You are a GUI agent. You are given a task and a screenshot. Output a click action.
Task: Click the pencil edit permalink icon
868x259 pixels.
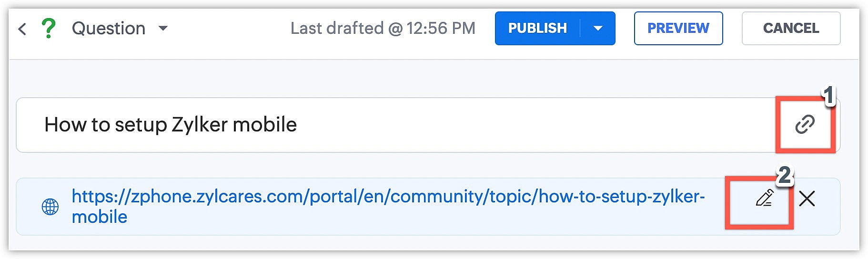[764, 198]
